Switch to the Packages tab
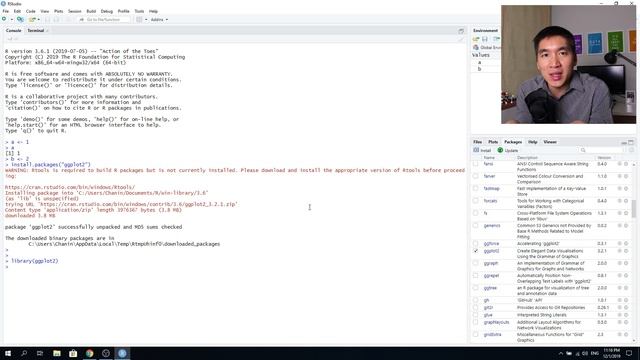 coord(513,142)
